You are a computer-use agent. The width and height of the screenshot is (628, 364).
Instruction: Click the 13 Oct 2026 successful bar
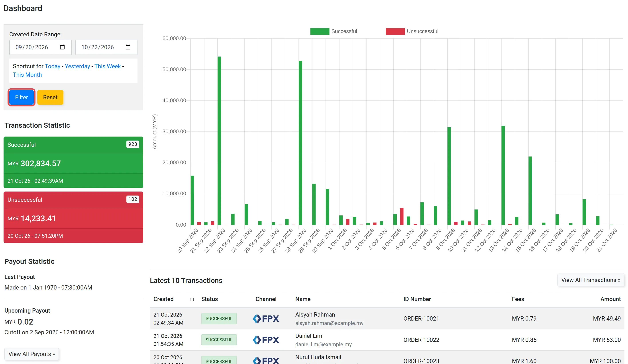point(503,175)
